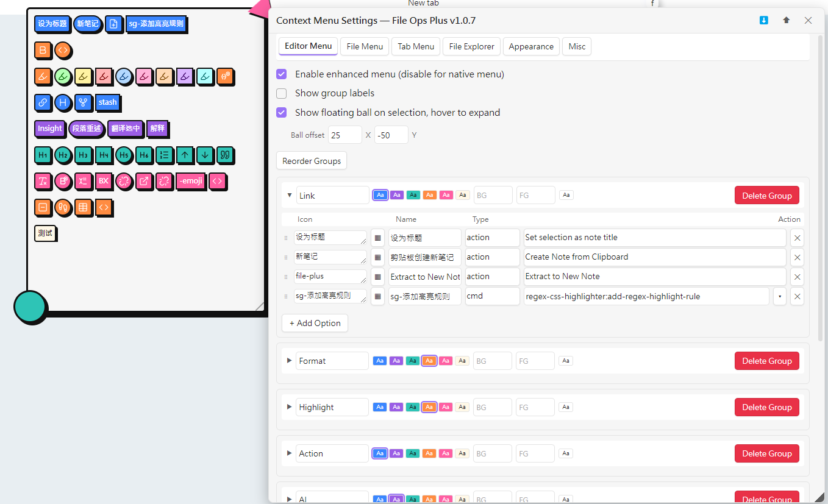Click + Add Option button
The height and width of the screenshot is (504, 828).
click(315, 323)
